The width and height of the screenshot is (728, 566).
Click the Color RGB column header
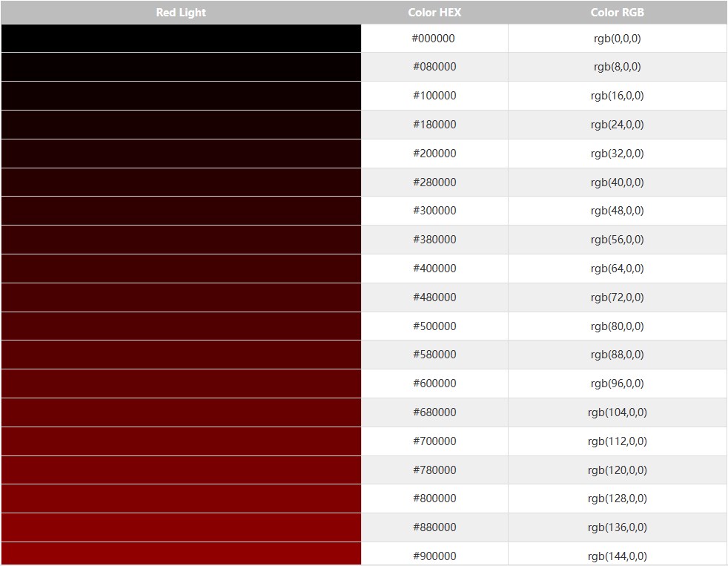[617, 13]
